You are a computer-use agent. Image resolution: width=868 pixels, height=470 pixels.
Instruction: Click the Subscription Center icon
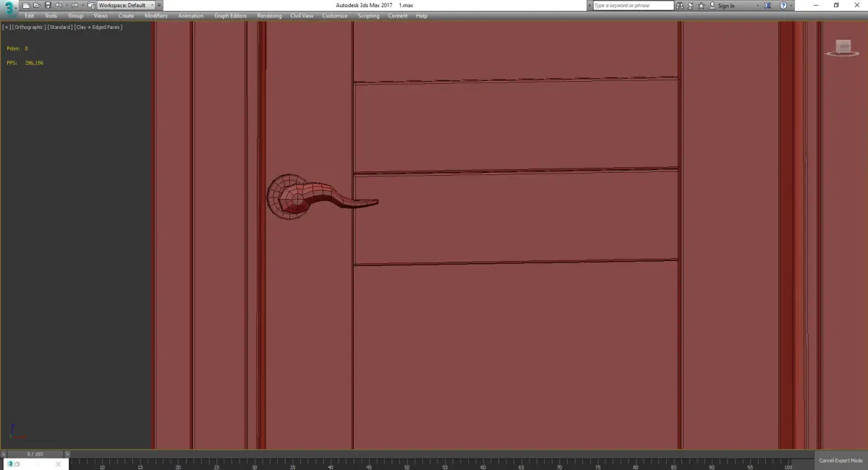(691, 6)
